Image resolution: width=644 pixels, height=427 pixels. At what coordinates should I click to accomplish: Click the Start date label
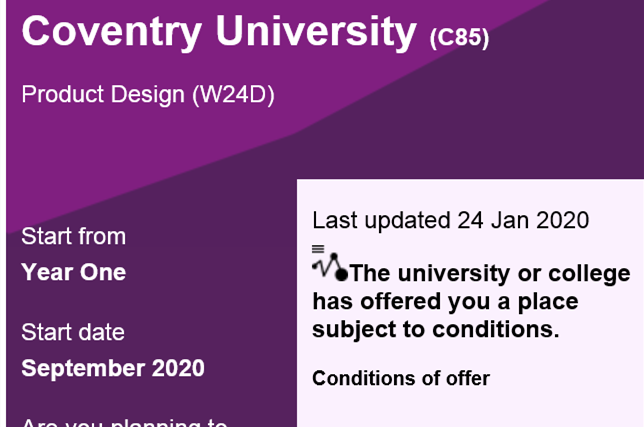[73, 332]
